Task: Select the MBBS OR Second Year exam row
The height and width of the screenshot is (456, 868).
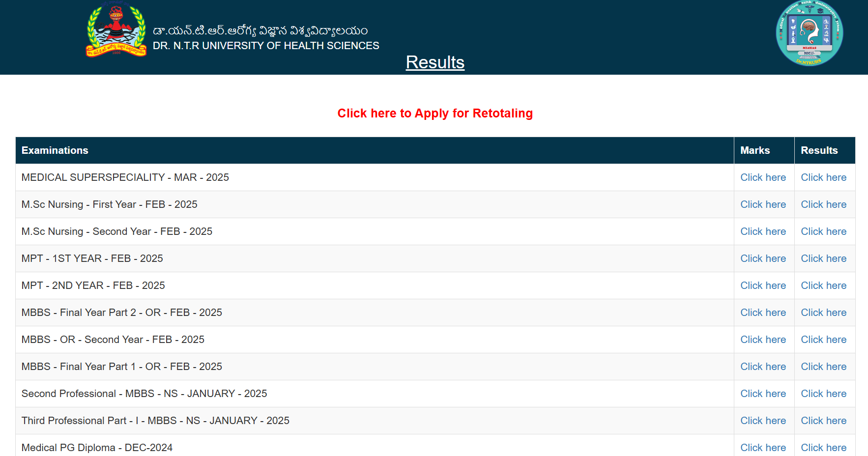Action: 113,340
